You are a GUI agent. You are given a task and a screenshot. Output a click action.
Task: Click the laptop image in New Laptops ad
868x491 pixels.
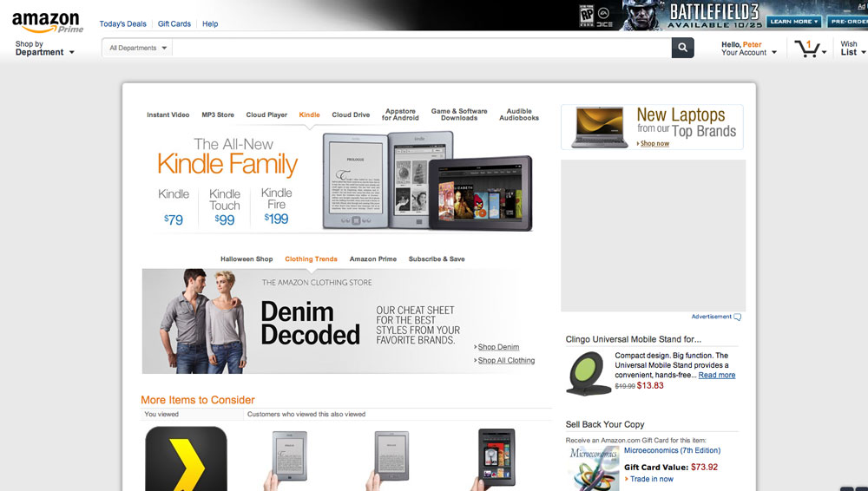tap(600, 128)
